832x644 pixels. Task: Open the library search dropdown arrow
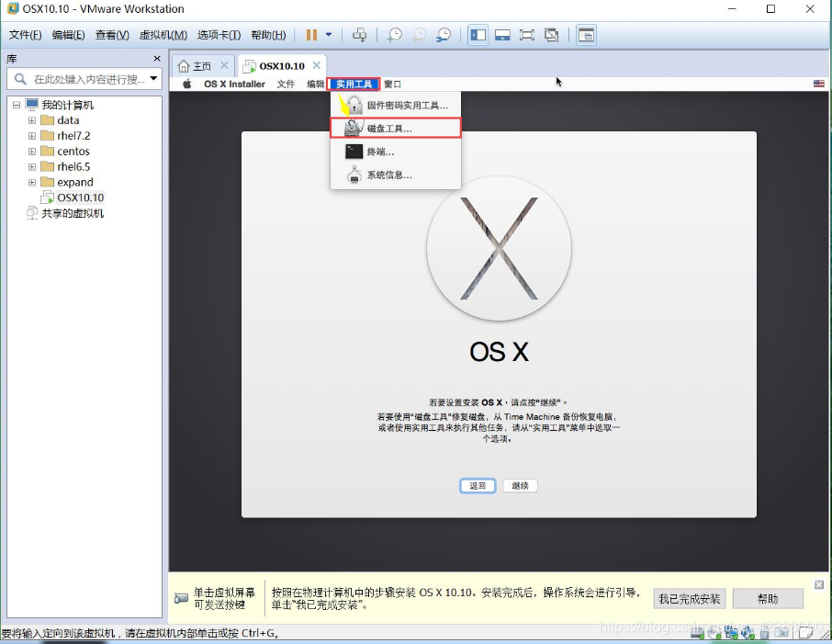(154, 79)
